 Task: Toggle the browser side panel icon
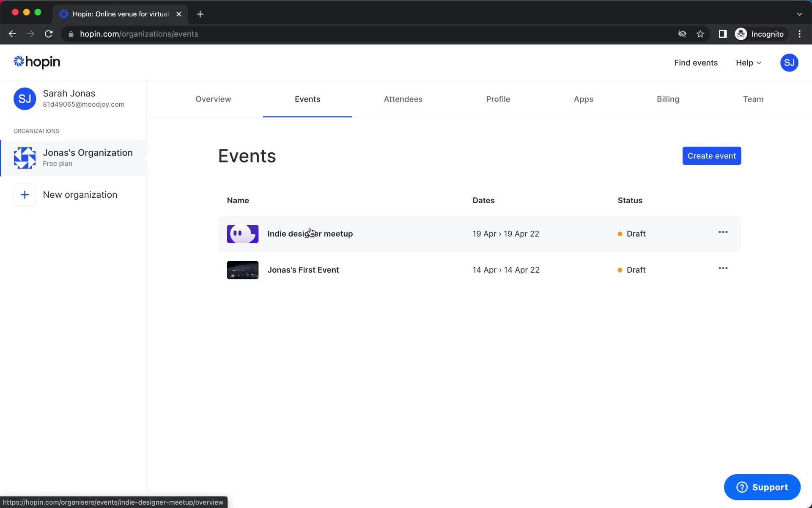tap(723, 34)
